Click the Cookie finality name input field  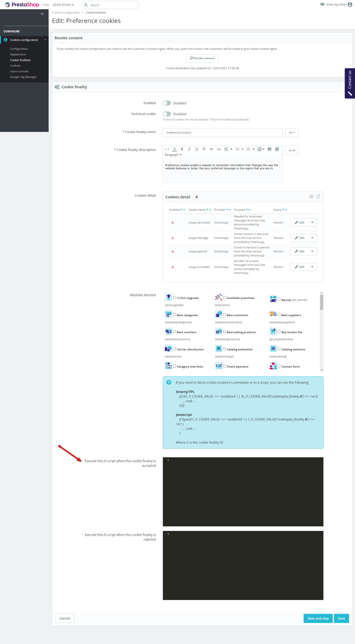tap(222, 132)
